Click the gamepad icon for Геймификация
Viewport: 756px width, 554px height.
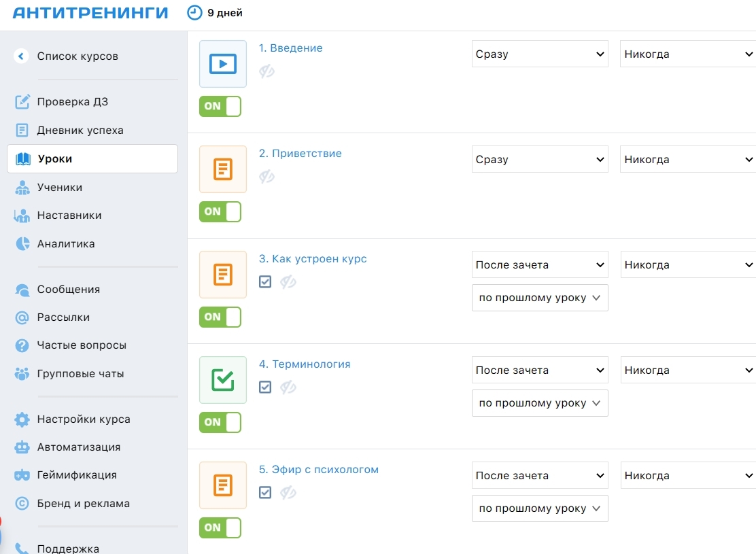click(22, 475)
